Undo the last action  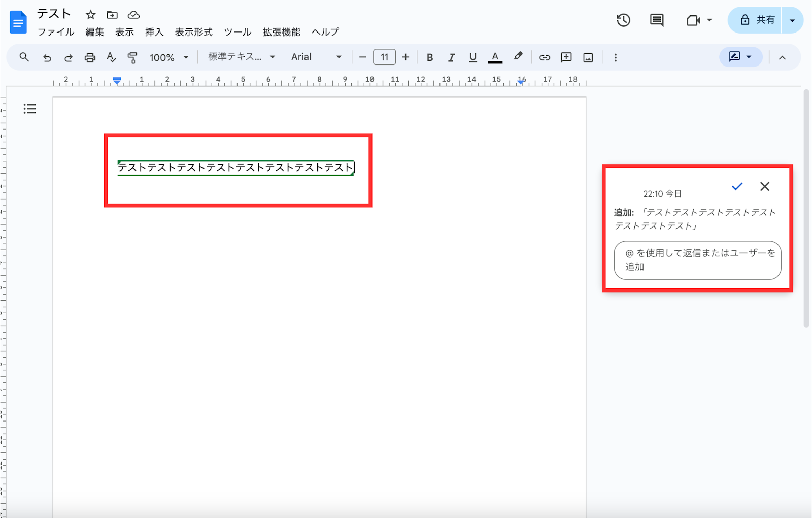tap(47, 57)
